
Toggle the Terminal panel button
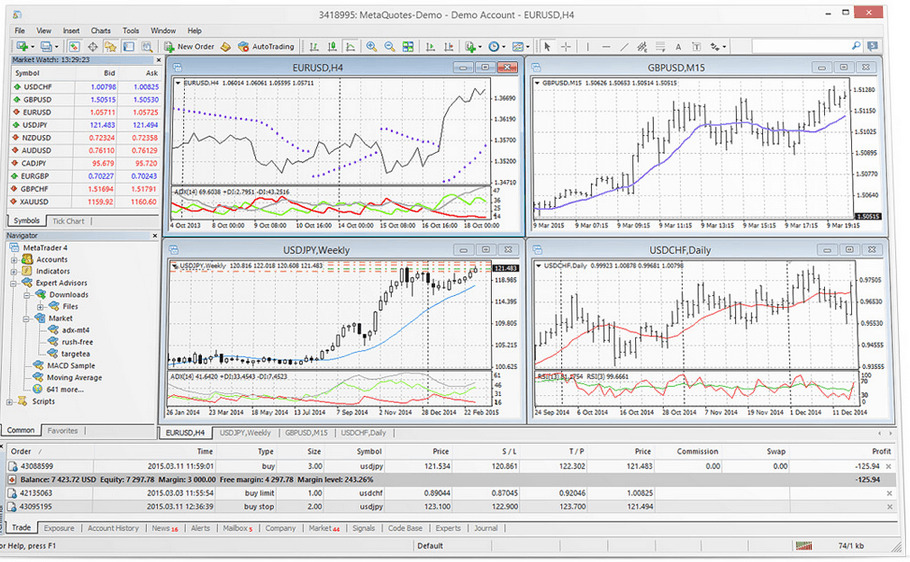tap(129, 46)
